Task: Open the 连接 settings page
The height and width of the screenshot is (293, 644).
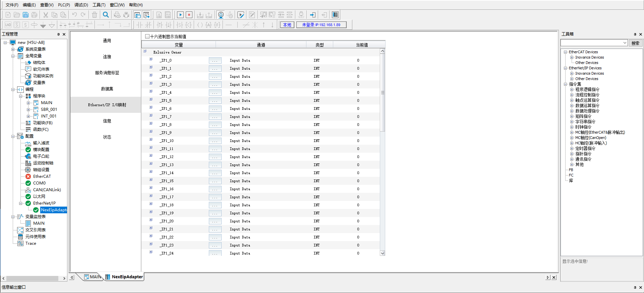Action: [107, 57]
